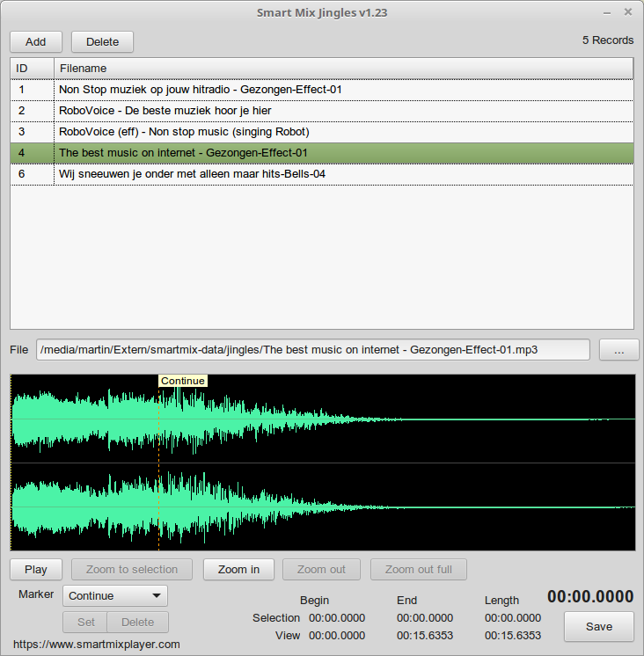Sort list by ID column header
The width and height of the screenshot is (644, 656).
32,69
